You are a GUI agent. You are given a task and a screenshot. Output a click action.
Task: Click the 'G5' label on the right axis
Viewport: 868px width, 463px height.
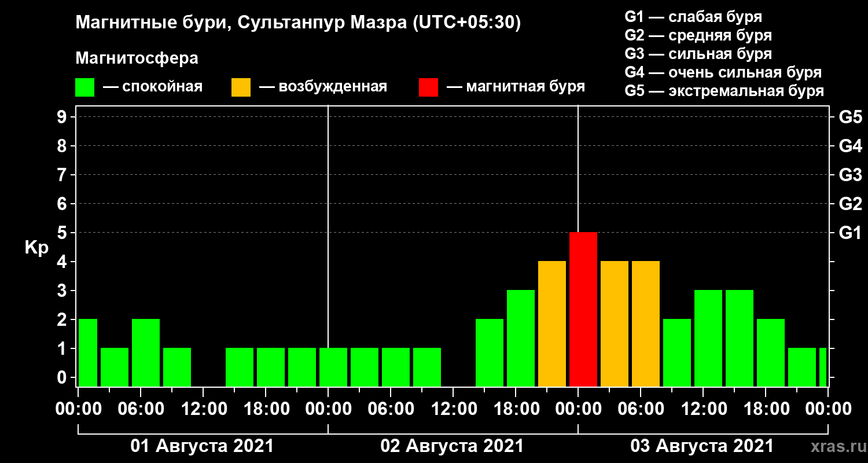pos(850,117)
